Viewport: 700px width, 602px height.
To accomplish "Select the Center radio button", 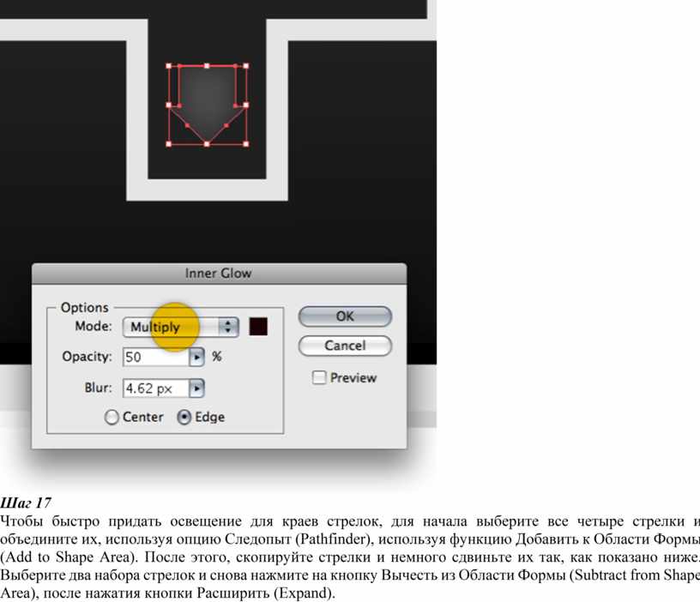I will (112, 418).
